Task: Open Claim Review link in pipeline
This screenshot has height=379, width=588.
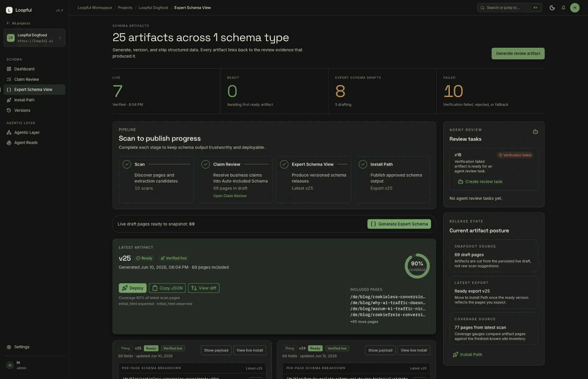Action: [x=230, y=196]
